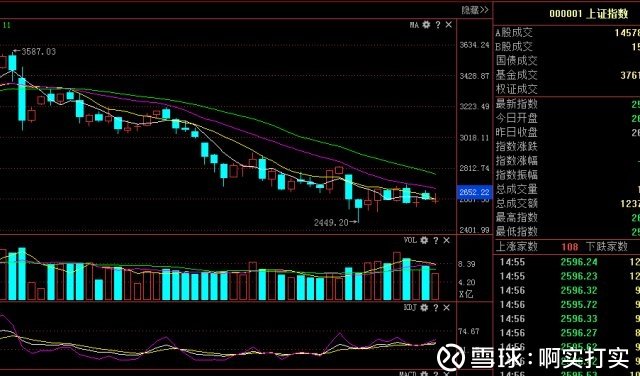Select the 总成交额 row
This screenshot has height=376, width=640.
[567, 203]
